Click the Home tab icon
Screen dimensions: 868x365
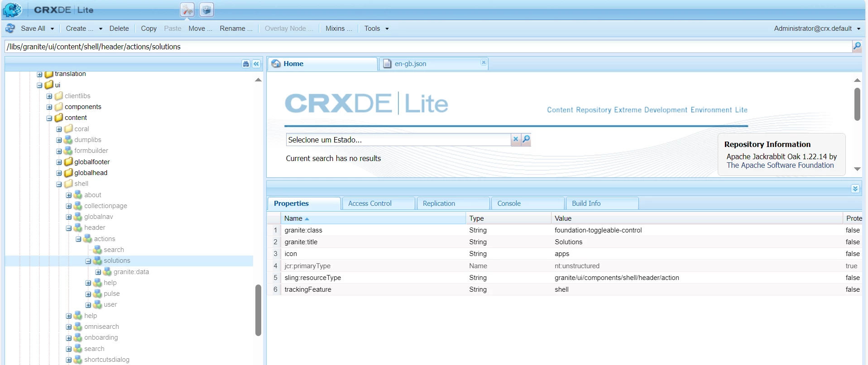pos(276,64)
